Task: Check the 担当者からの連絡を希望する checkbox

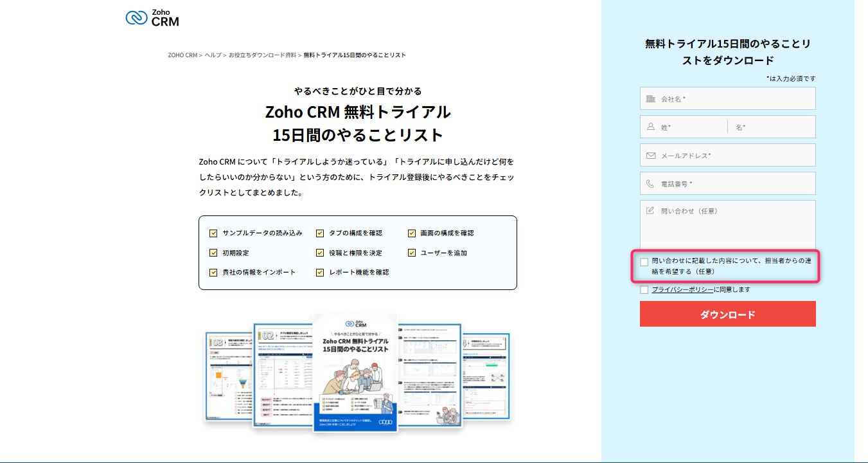Action: [x=644, y=262]
